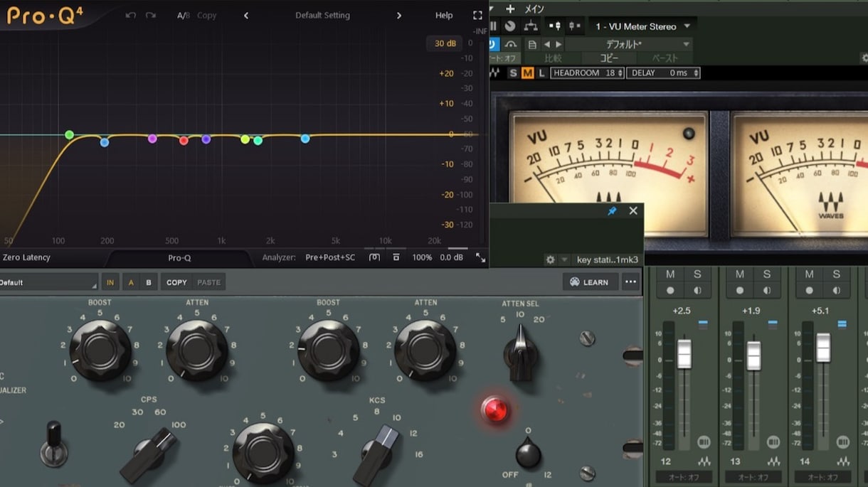Click the preset file icon in VU plugin
This screenshot has width=868, height=487.
[x=531, y=44]
